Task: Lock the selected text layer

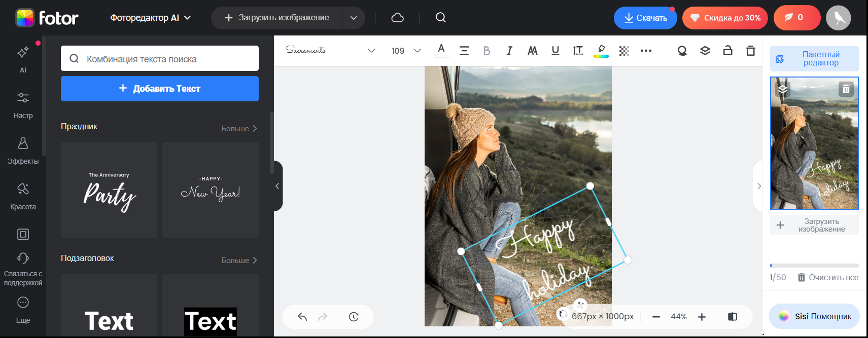Action: pos(727,51)
